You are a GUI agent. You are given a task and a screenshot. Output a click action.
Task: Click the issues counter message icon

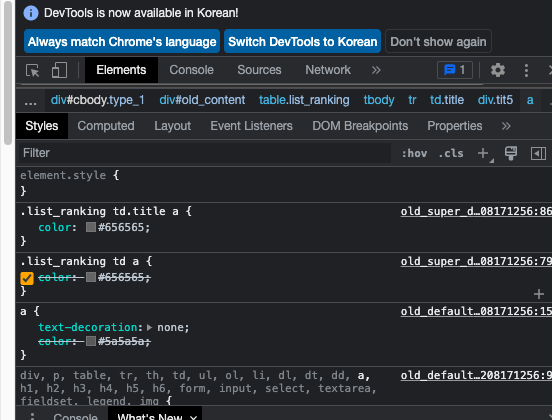455,70
